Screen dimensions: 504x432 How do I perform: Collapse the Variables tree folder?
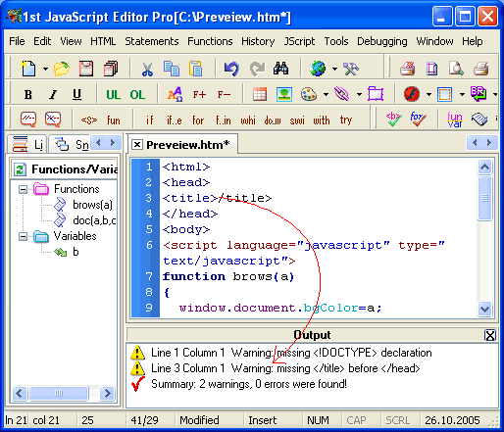(x=23, y=236)
